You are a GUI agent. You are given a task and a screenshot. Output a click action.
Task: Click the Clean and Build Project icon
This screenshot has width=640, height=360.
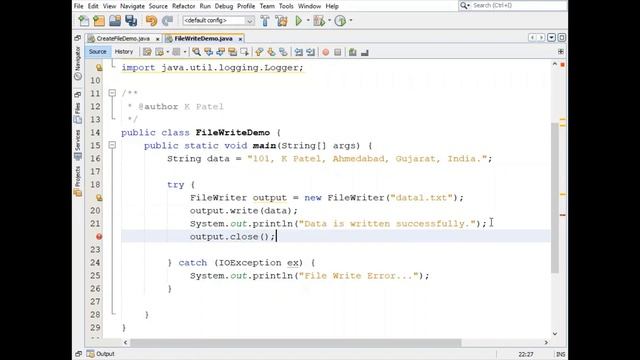pyautogui.click(x=281, y=20)
